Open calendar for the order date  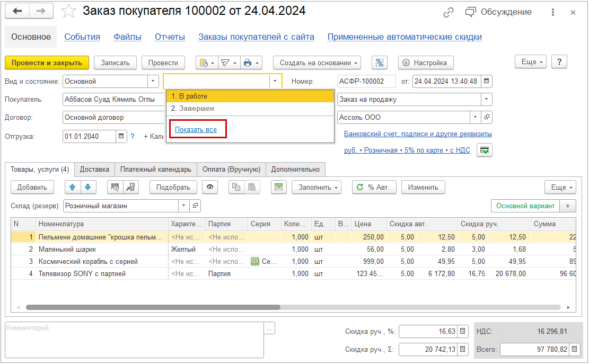487,81
